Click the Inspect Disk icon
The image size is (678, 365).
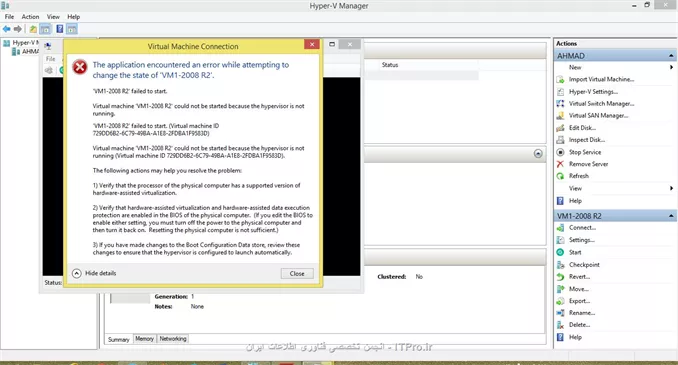coord(560,140)
